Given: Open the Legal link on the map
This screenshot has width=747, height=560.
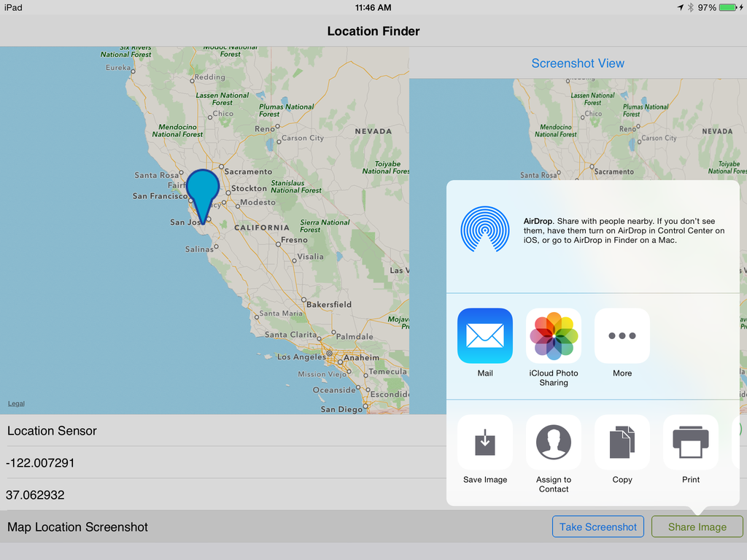Looking at the screenshot, I should point(16,404).
